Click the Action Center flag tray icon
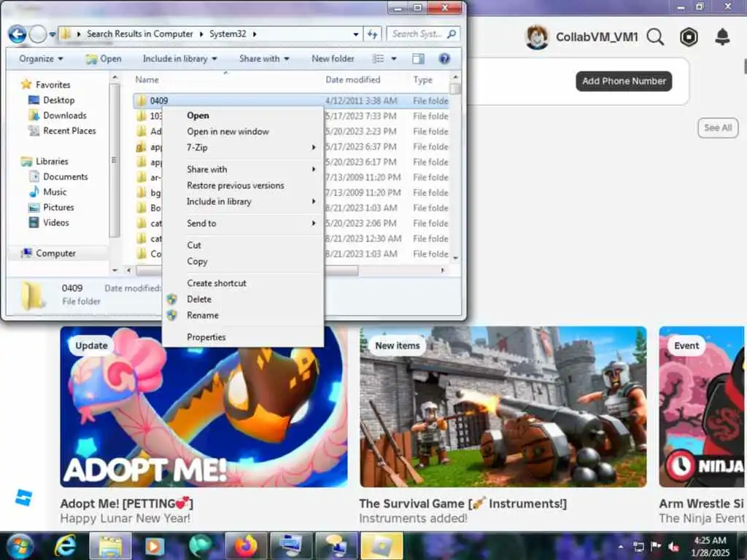The image size is (747, 560). click(656, 546)
